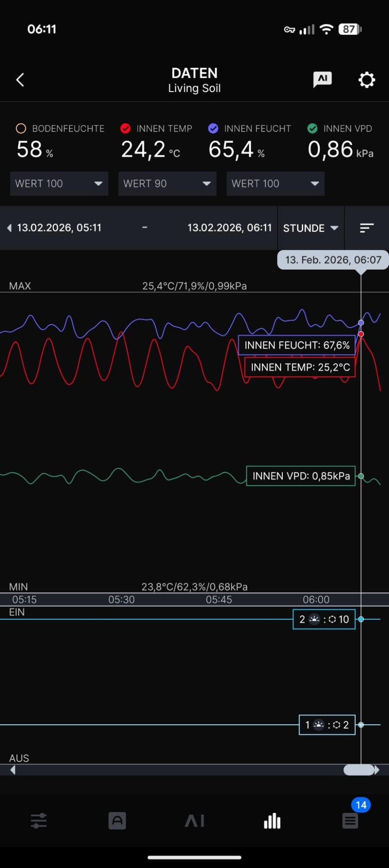The image size is (389, 868).
Task: Open the STUNDE time range dropdown
Action: (311, 228)
